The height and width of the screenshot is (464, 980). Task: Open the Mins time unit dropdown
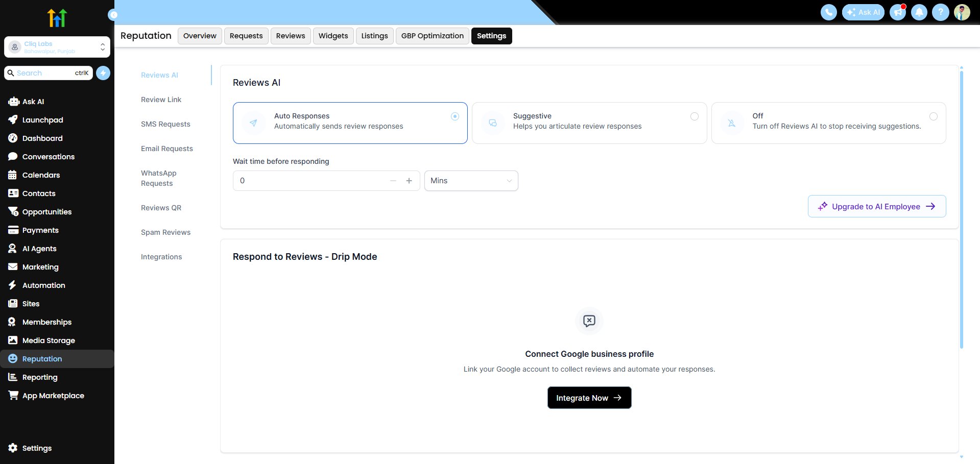pyautogui.click(x=471, y=181)
